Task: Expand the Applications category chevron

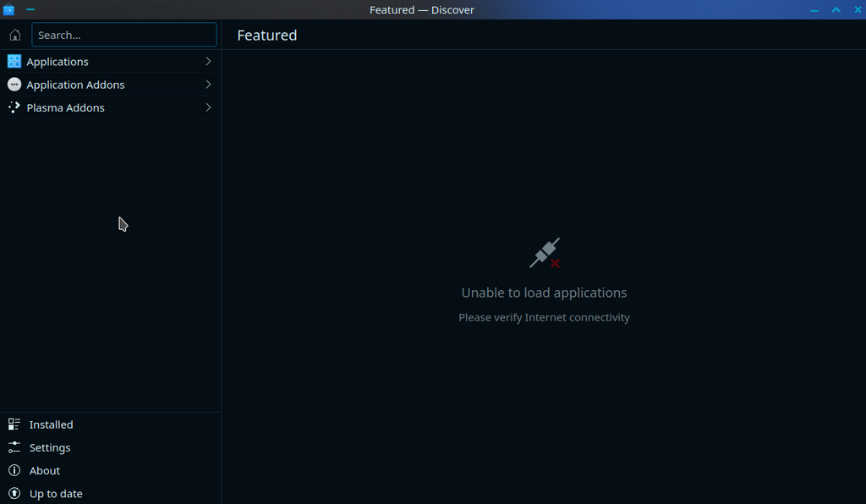Action: (208, 61)
